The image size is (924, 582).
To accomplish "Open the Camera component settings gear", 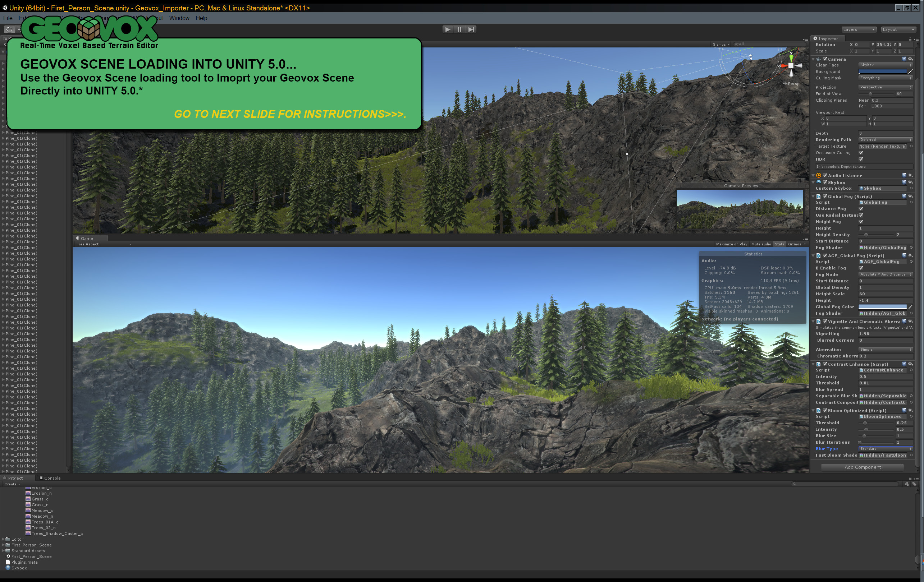I will pyautogui.click(x=910, y=59).
